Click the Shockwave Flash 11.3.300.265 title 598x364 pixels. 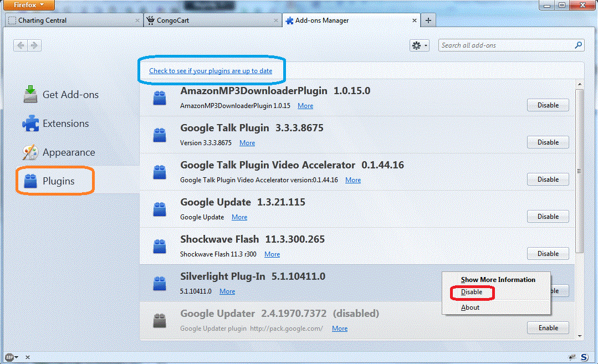(x=253, y=239)
